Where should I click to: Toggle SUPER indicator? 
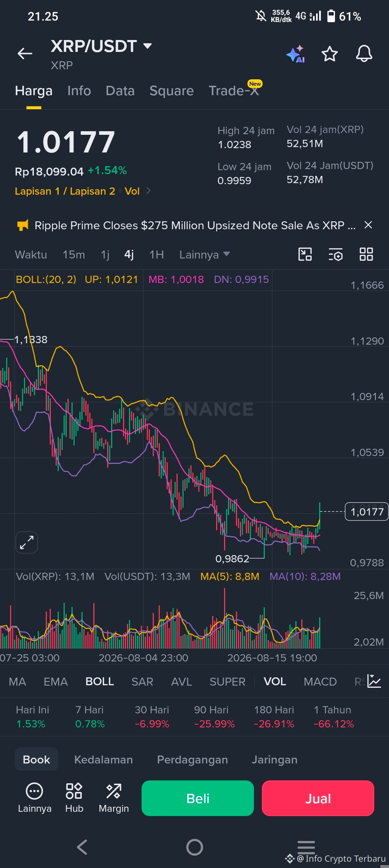(x=227, y=681)
